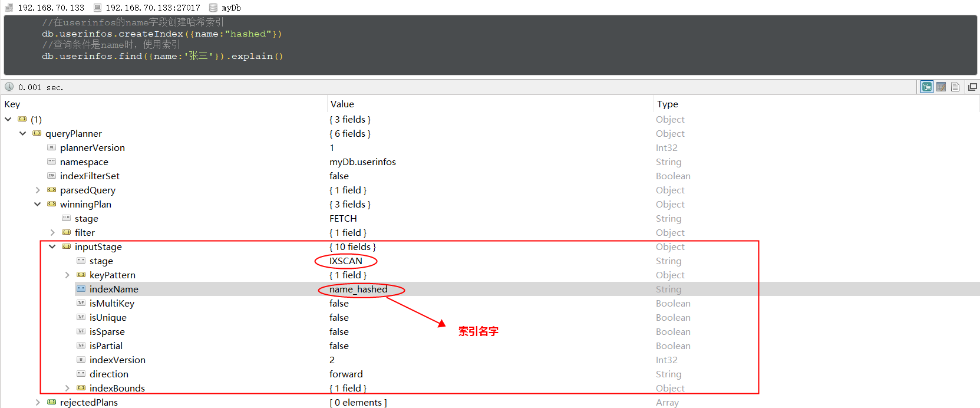This screenshot has height=408, width=980.
Task: Click the detach results window icon
Action: point(972,87)
